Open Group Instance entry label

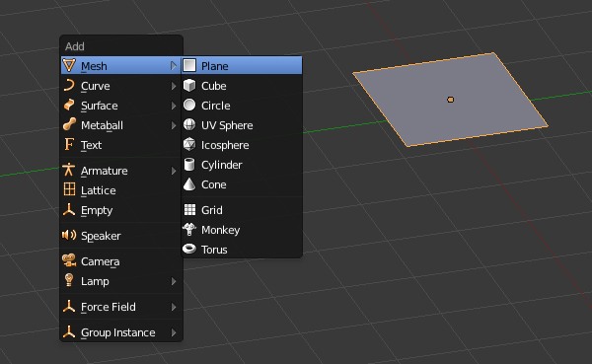pos(118,332)
